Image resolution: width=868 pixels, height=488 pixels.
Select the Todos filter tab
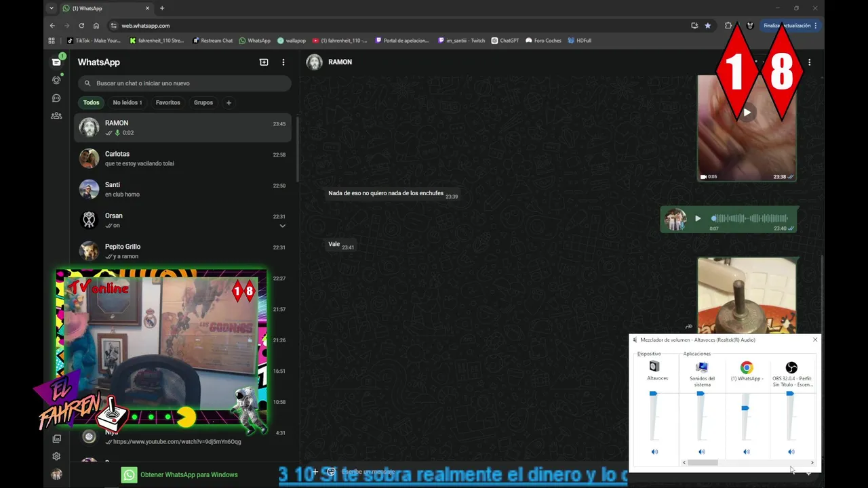(91, 102)
